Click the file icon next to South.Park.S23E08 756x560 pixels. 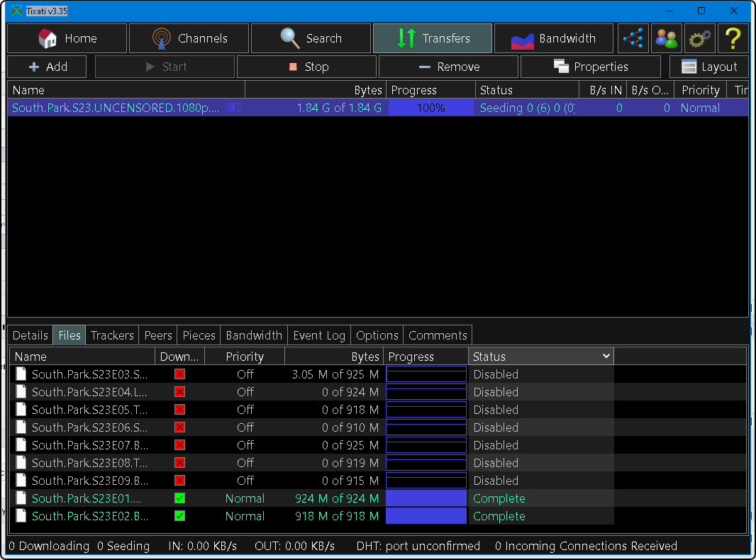coord(21,463)
